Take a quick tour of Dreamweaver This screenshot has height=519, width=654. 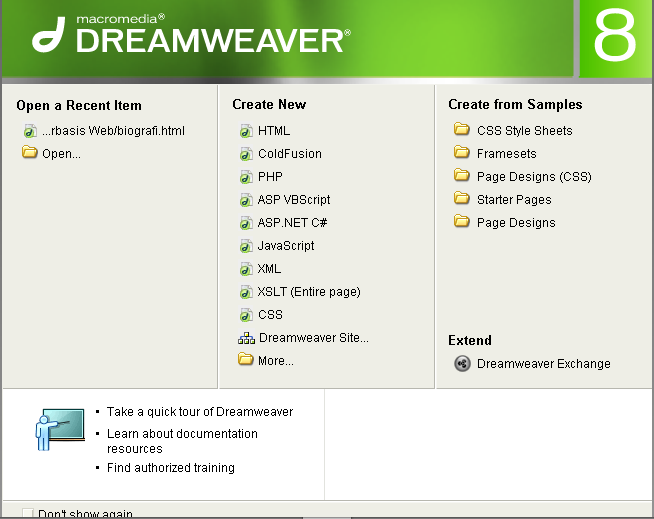point(200,412)
